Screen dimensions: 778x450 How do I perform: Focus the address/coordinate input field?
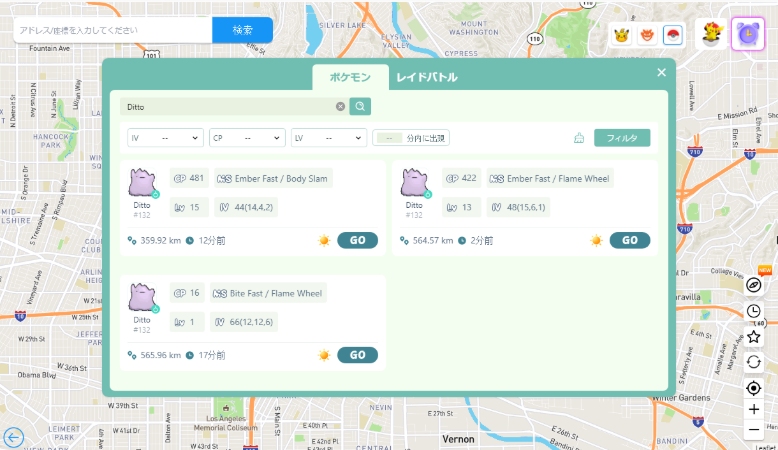113,30
